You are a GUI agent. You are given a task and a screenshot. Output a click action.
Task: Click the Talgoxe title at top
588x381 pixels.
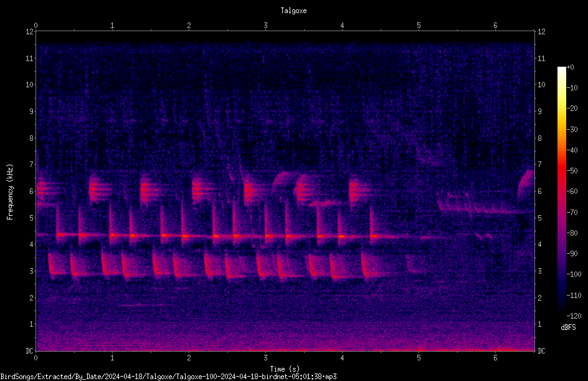(x=293, y=11)
